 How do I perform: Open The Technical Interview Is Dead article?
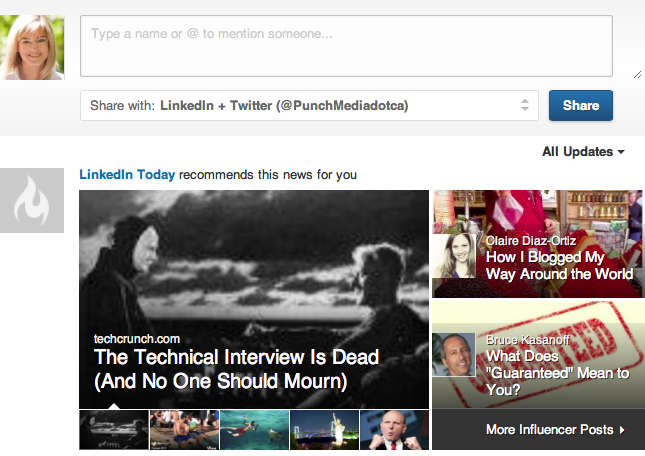237,369
